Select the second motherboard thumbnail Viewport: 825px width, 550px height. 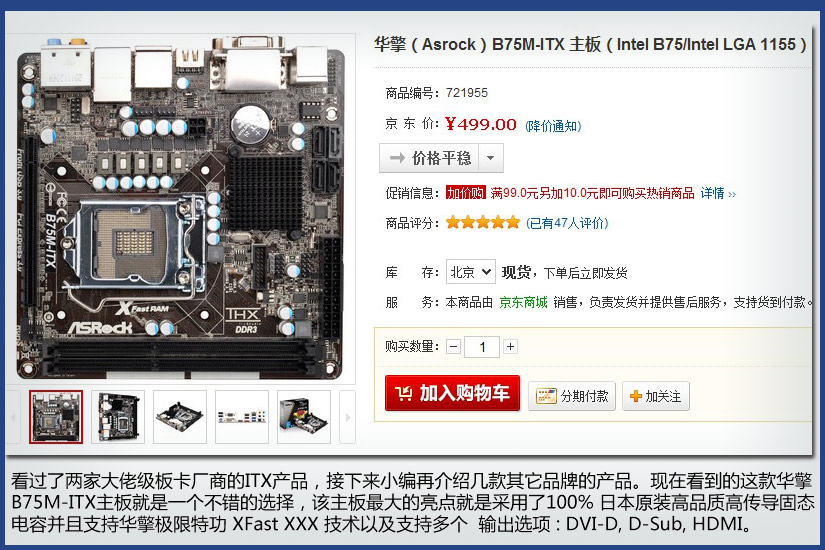click(x=118, y=417)
